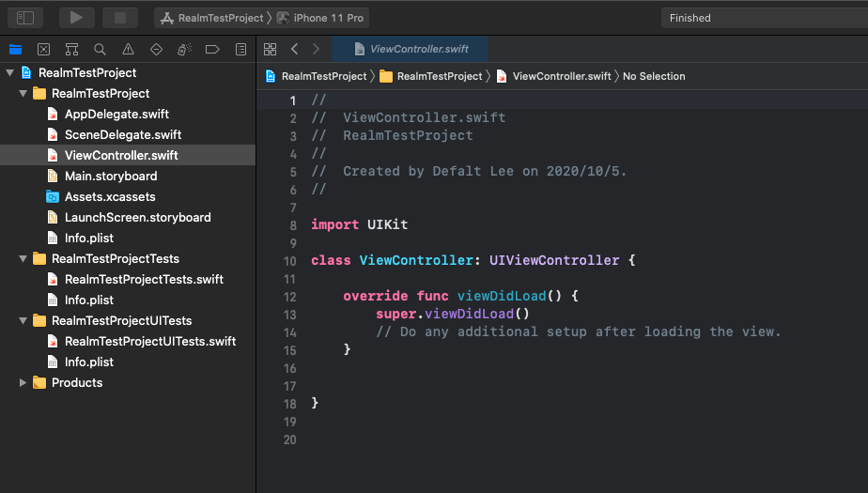The image size is (868, 493).
Task: Open the Find navigator magnifier icon
Action: [101, 49]
